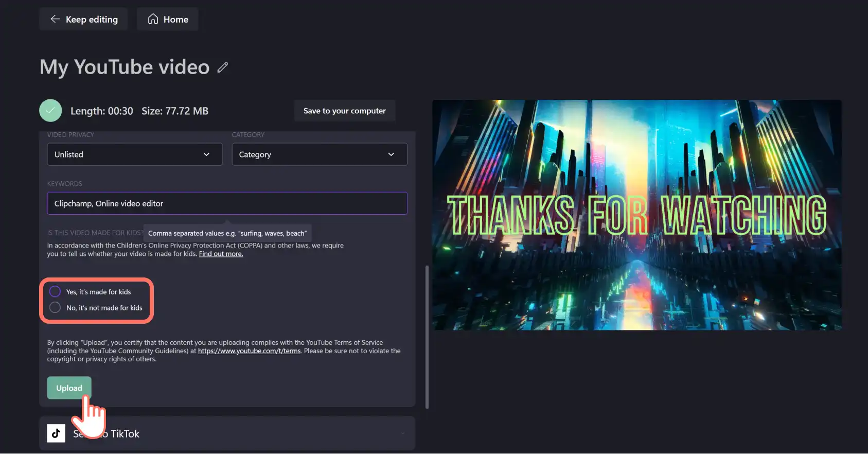Click the chevron arrow in Unlisted privacy box
This screenshot has height=454, width=868.
pyautogui.click(x=206, y=154)
